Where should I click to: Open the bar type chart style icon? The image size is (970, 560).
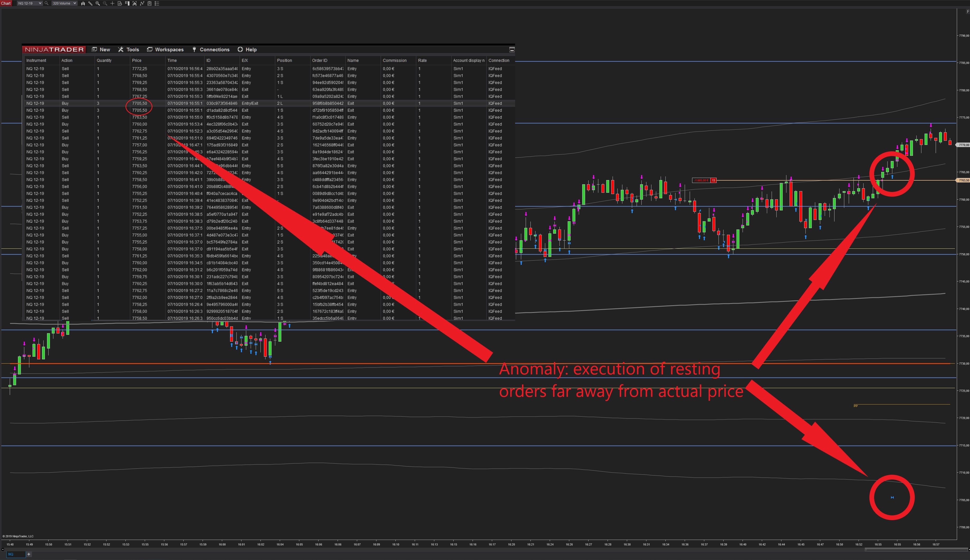tap(83, 3)
